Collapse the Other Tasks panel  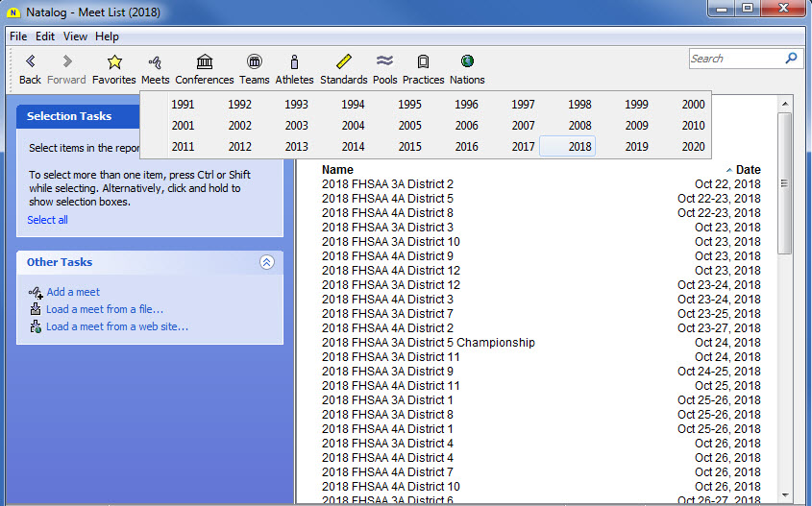[x=267, y=262]
